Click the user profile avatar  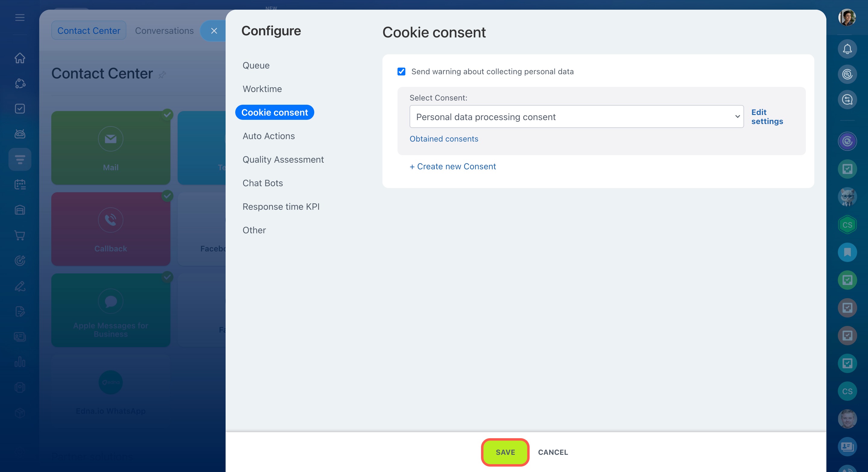847,18
